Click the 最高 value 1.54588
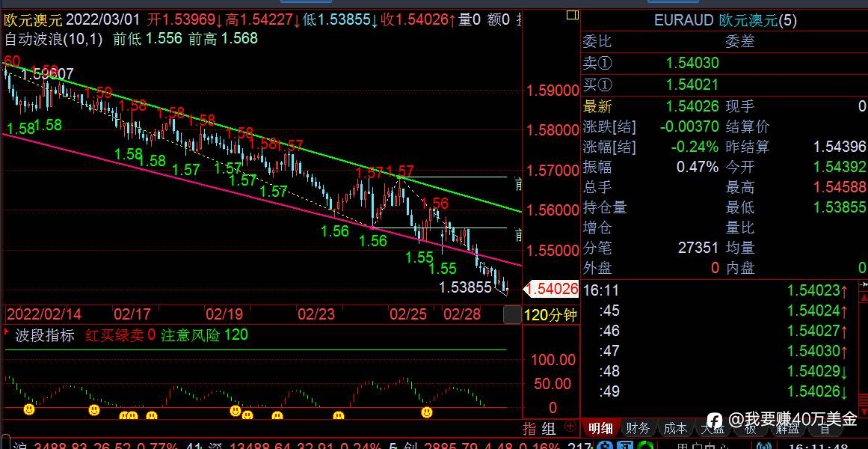The width and height of the screenshot is (868, 449). [839, 187]
